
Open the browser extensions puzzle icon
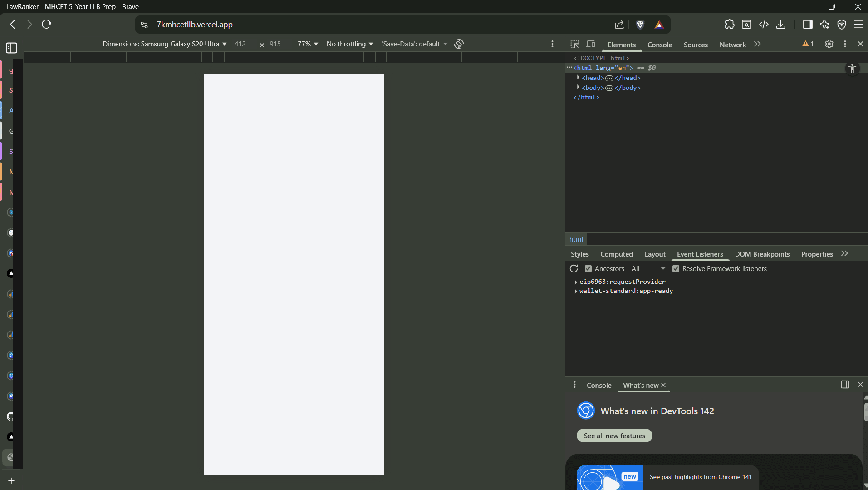pos(729,25)
